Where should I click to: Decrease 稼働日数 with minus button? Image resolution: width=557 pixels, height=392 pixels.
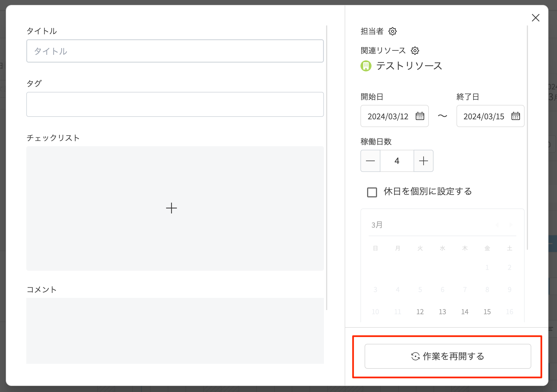(x=370, y=161)
